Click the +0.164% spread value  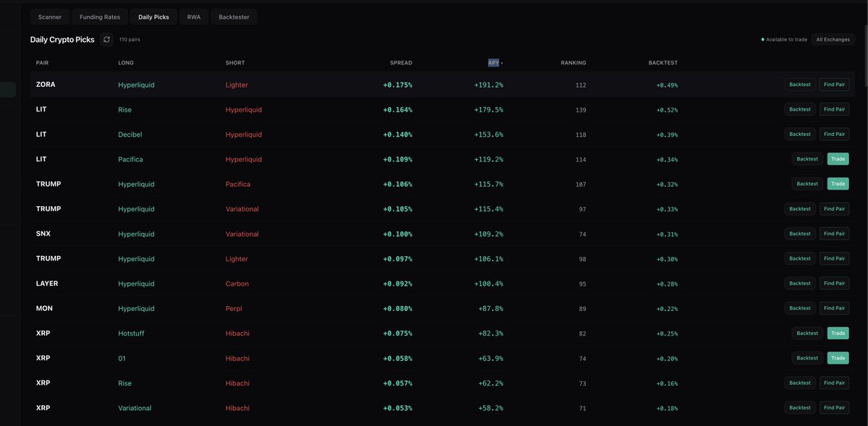tap(397, 110)
